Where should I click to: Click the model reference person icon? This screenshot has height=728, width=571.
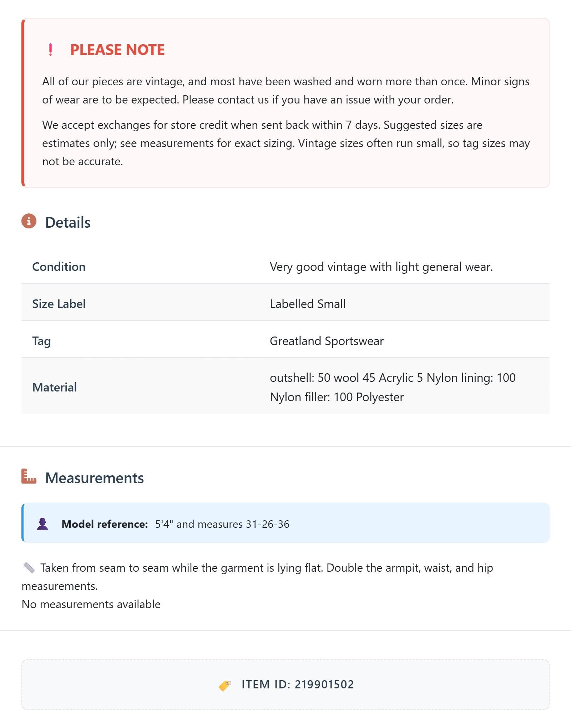[42, 524]
